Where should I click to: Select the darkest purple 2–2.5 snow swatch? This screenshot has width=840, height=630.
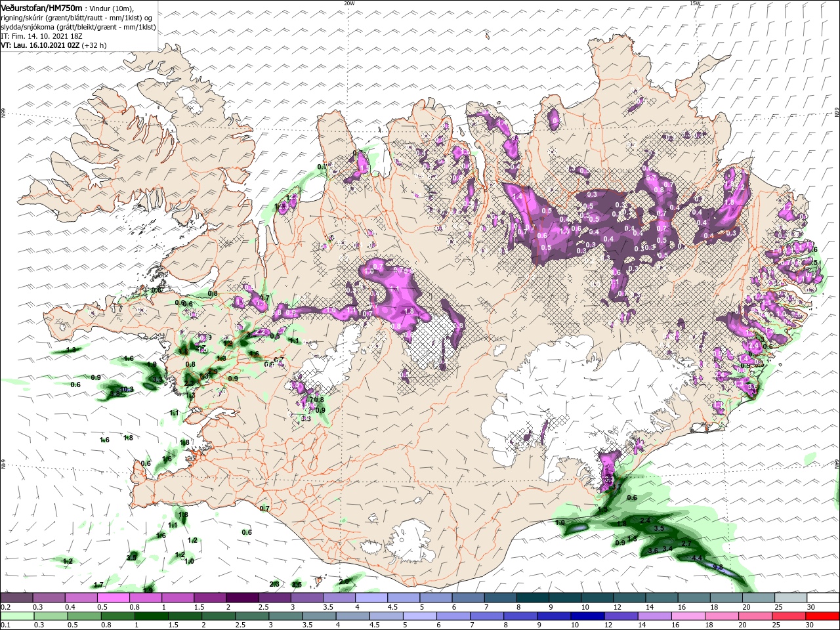pyautogui.click(x=242, y=598)
